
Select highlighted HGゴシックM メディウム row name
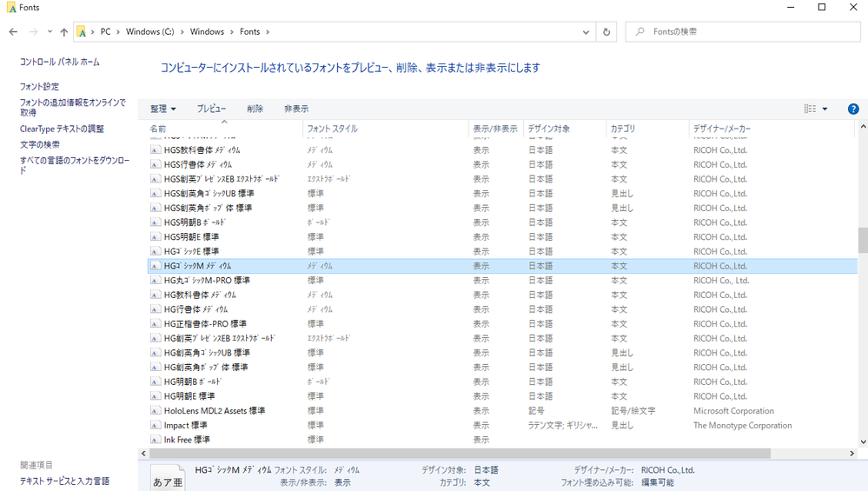point(197,266)
